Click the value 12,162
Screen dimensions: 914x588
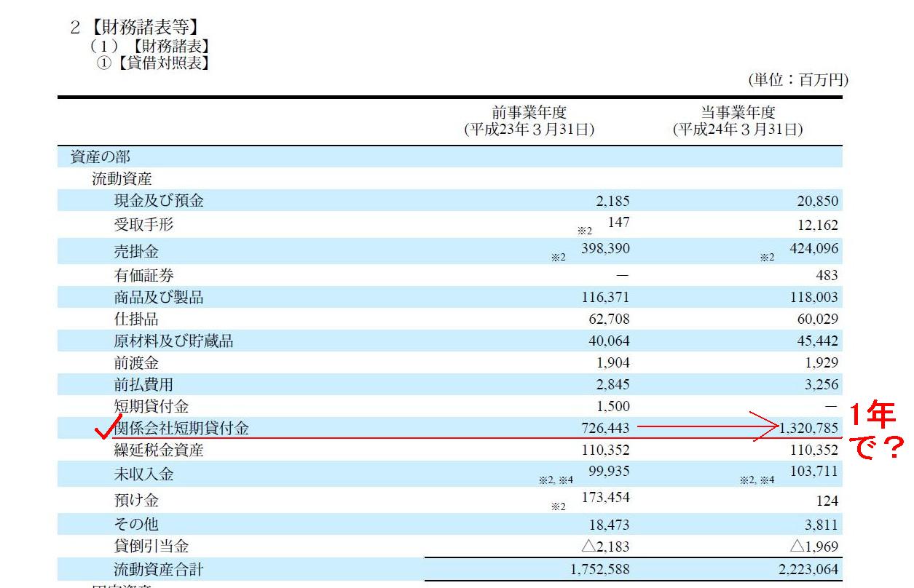pos(816,226)
